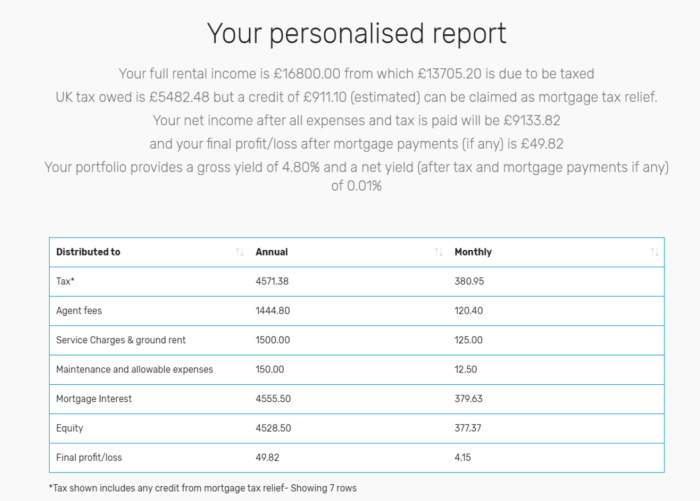Click the annual tax value 4571.38
This screenshot has height=501, width=700.
coord(272,281)
